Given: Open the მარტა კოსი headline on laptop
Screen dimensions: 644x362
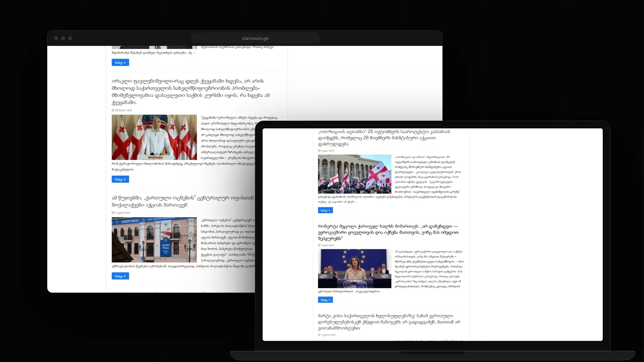Looking at the screenshot, I should pos(389,322).
